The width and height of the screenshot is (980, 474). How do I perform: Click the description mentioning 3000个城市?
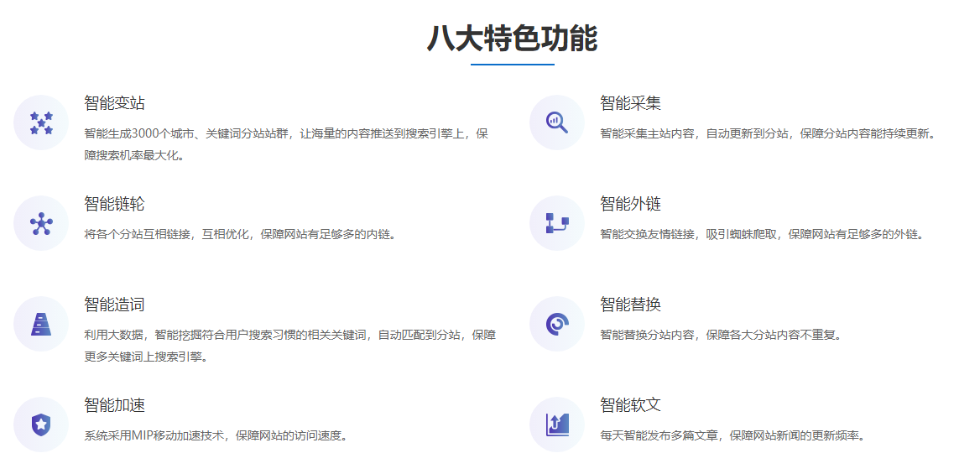point(285,133)
